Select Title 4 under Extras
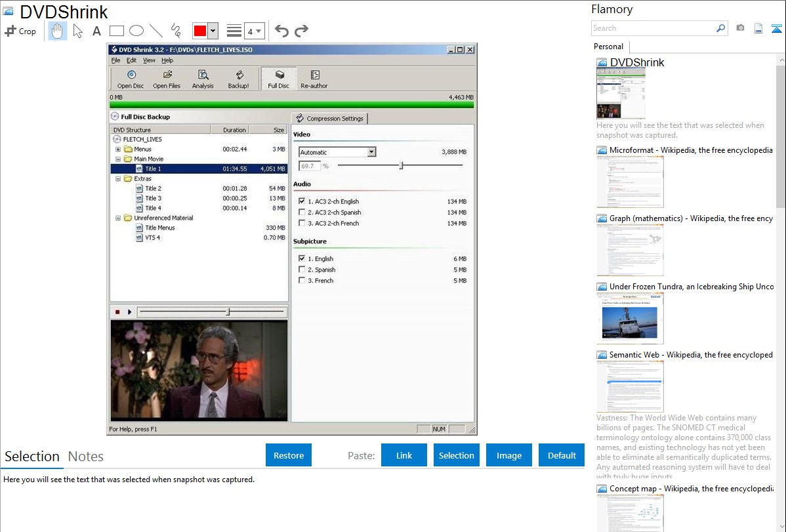 (x=199, y=208)
